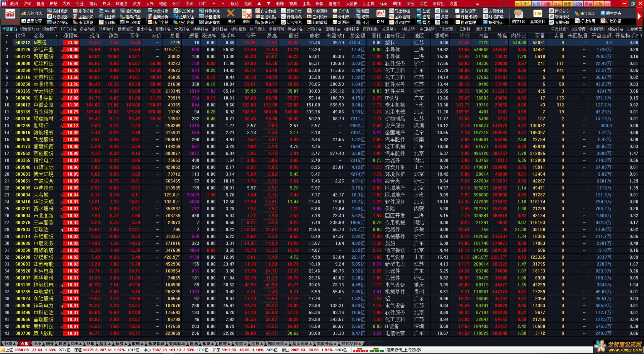644x354 pixels.
Task: Open the 财联社 menu
Action: 438,4
